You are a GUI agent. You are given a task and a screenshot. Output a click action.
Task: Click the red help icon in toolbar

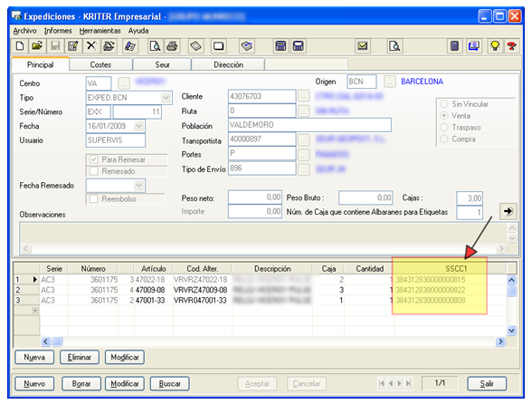point(512,46)
